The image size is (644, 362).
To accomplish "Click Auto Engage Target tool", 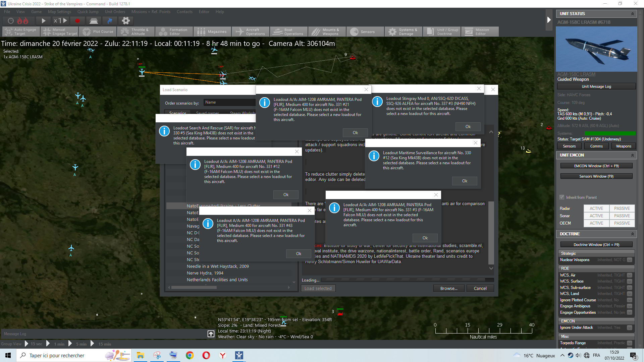I will (21, 32).
